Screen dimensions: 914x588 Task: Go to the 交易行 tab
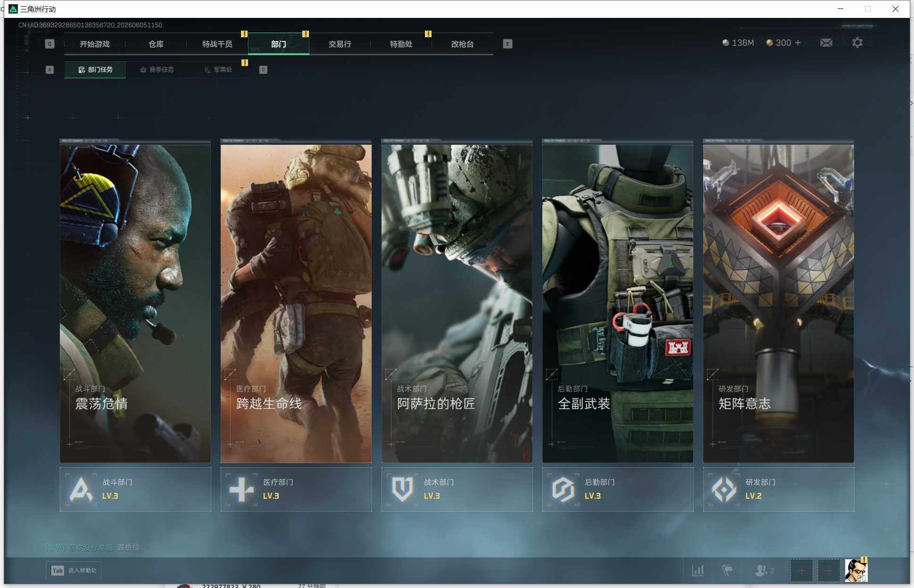point(340,44)
